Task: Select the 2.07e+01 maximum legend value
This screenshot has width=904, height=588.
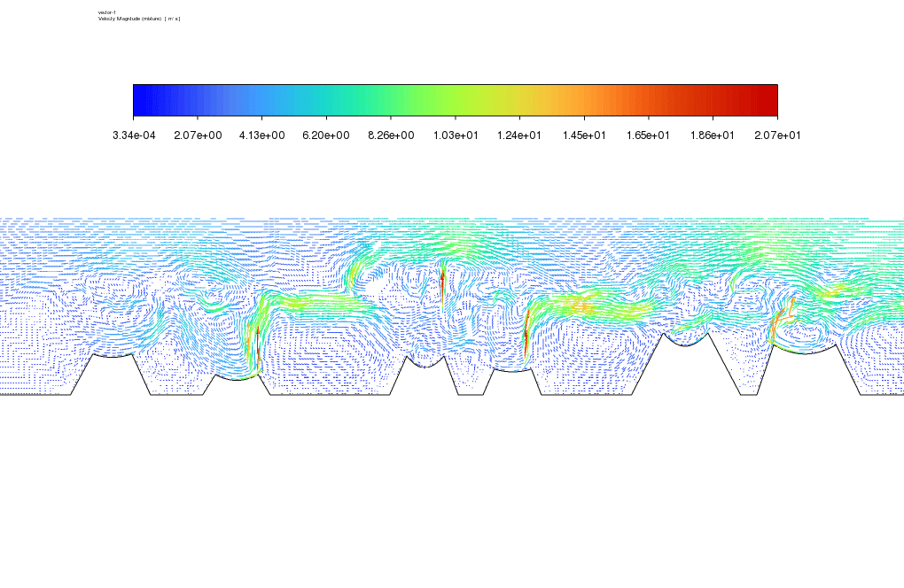Action: point(777,135)
